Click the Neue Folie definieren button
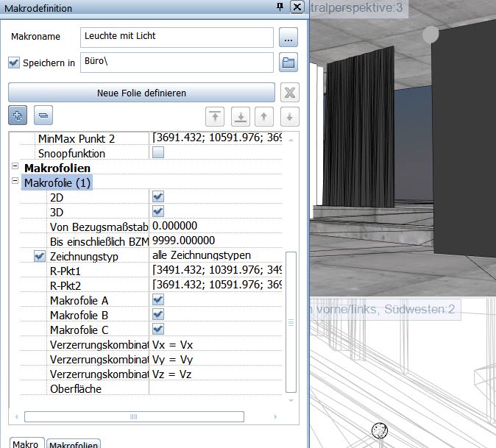The image size is (496, 448). click(141, 93)
